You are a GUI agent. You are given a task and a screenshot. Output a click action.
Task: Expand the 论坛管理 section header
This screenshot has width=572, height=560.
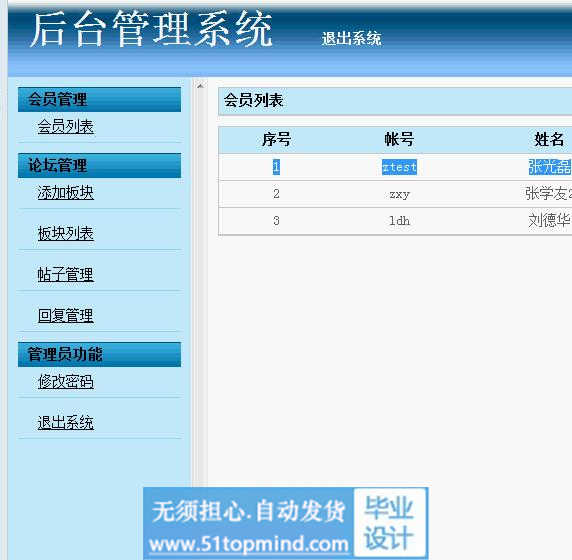click(99, 165)
